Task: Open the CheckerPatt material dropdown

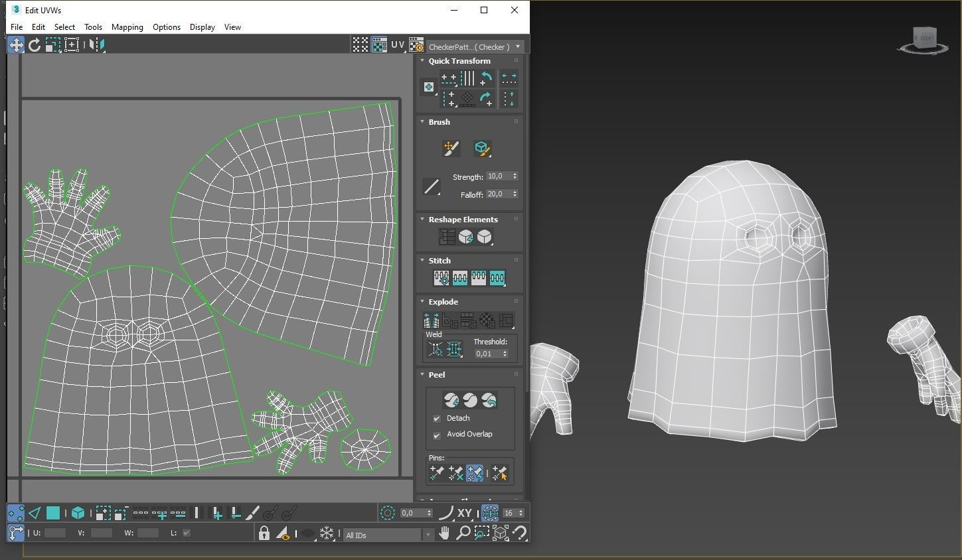Action: 517,46
